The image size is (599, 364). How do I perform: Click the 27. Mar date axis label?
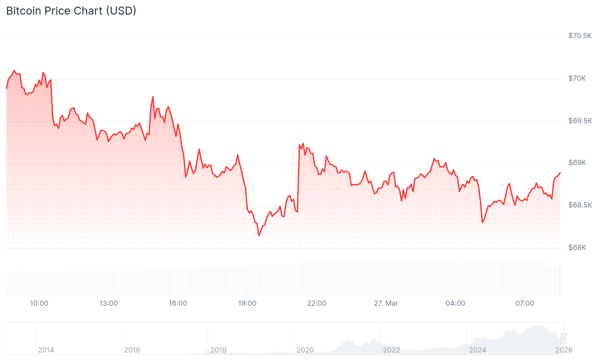click(386, 303)
